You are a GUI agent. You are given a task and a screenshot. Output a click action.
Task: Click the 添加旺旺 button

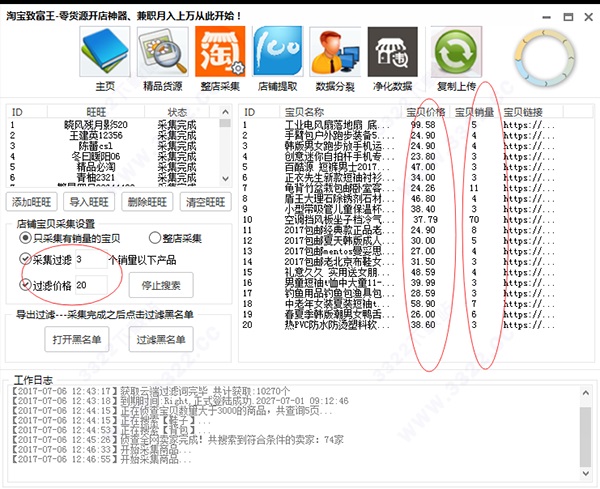pos(31,202)
